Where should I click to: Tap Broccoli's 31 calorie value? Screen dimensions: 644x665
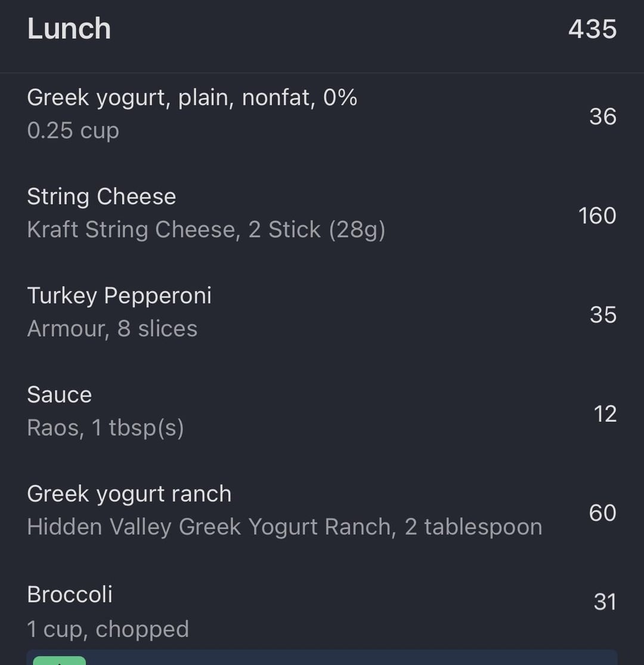605,602
